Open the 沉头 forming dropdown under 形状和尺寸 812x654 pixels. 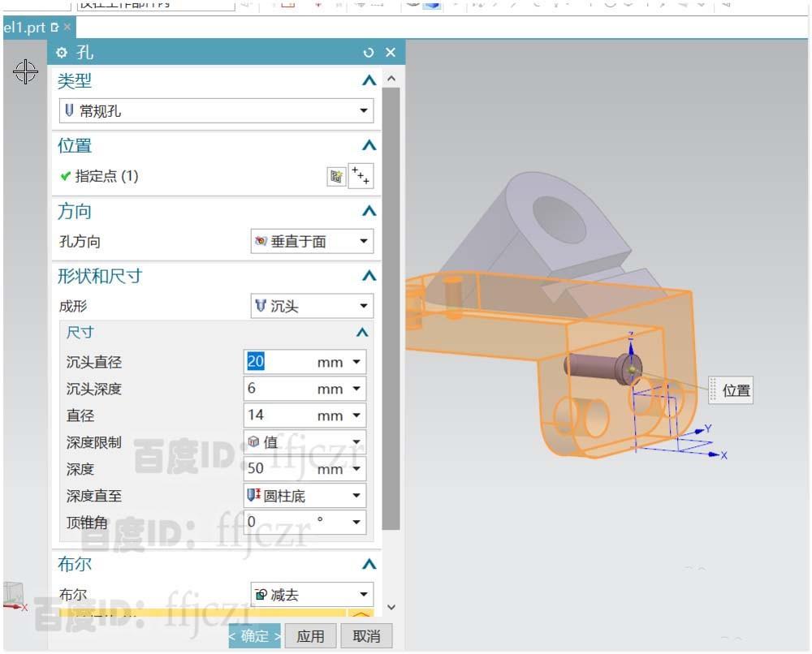pyautogui.click(x=364, y=306)
